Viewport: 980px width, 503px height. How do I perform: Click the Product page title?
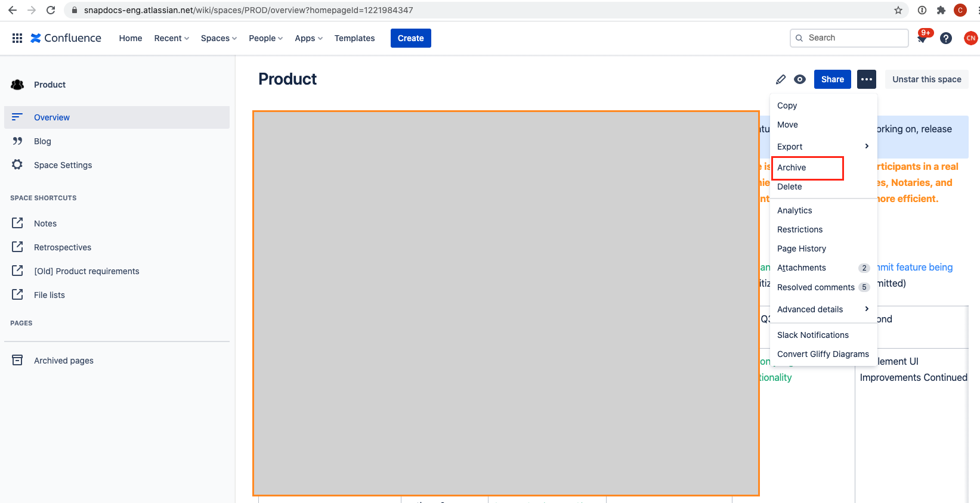[x=287, y=79]
